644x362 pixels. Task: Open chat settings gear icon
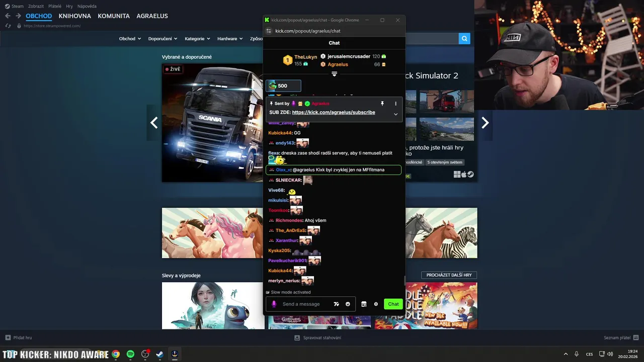[376, 304]
